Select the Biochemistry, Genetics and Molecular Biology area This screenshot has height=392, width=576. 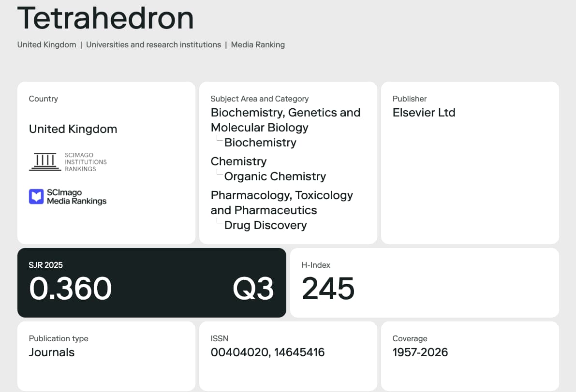click(x=285, y=120)
